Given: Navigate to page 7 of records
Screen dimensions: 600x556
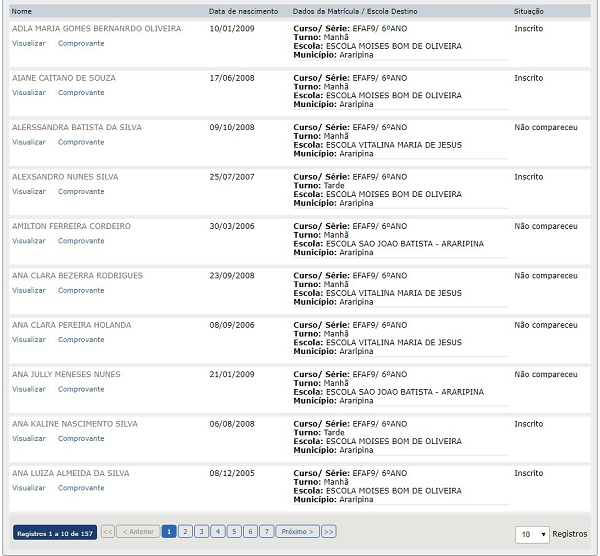Looking at the screenshot, I should [266, 532].
